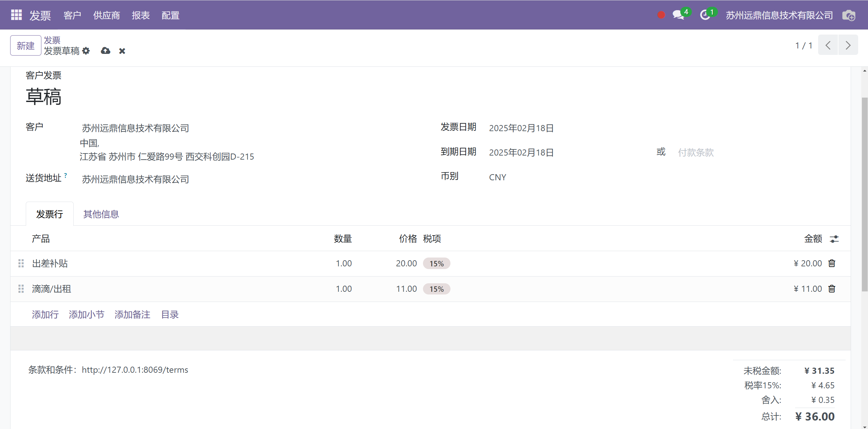
Task: Click the 新建 button
Action: click(26, 45)
